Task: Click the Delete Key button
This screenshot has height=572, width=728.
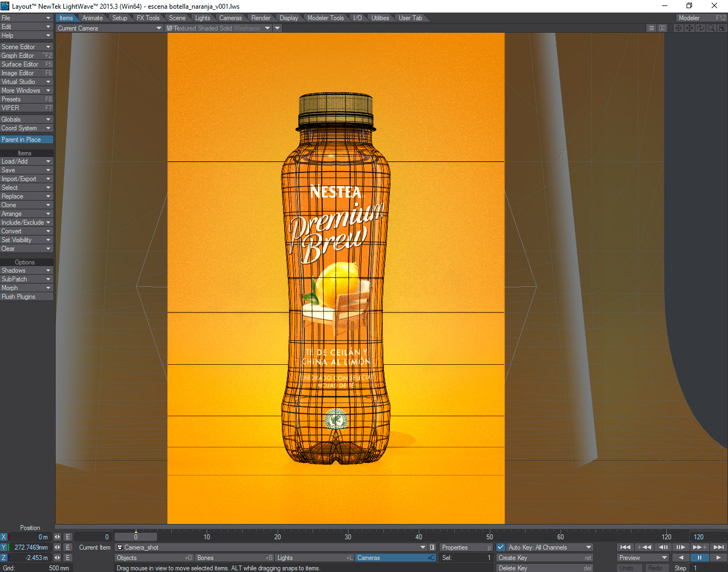Action: tap(544, 568)
